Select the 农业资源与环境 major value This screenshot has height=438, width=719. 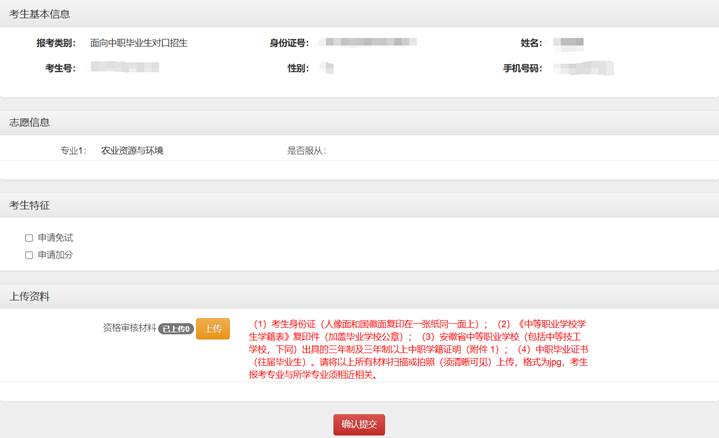tap(132, 151)
